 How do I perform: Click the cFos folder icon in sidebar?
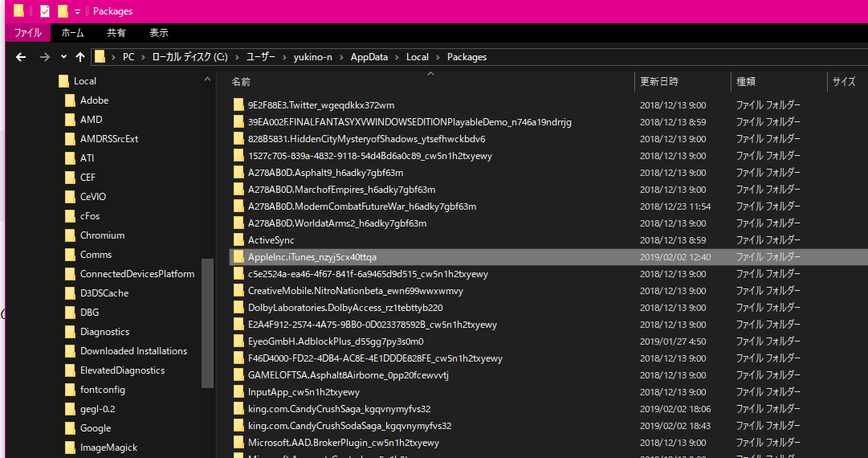tap(70, 216)
